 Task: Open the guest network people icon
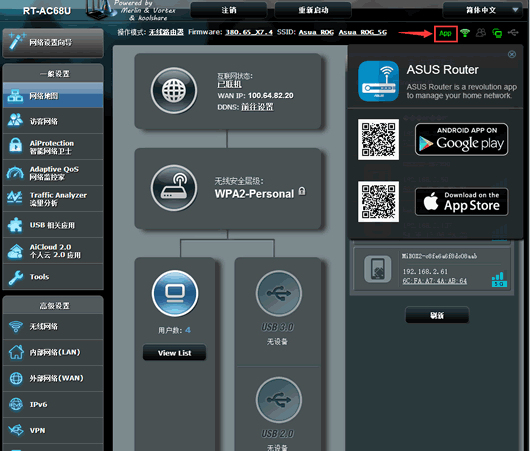pos(15,121)
